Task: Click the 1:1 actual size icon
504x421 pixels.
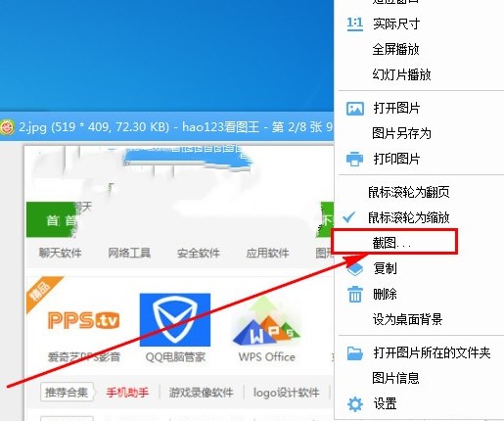Action: (x=355, y=23)
